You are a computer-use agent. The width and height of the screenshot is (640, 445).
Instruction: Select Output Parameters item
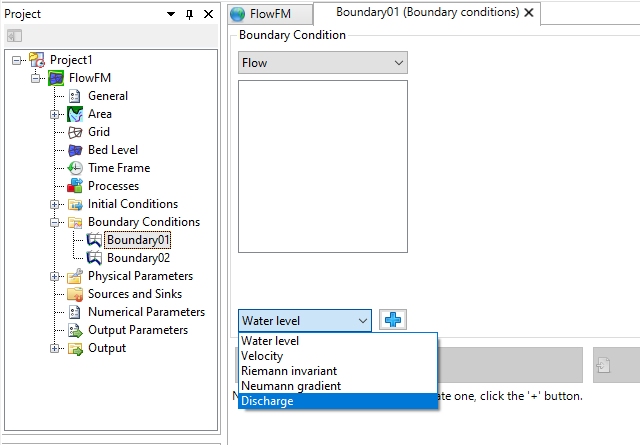(x=138, y=330)
